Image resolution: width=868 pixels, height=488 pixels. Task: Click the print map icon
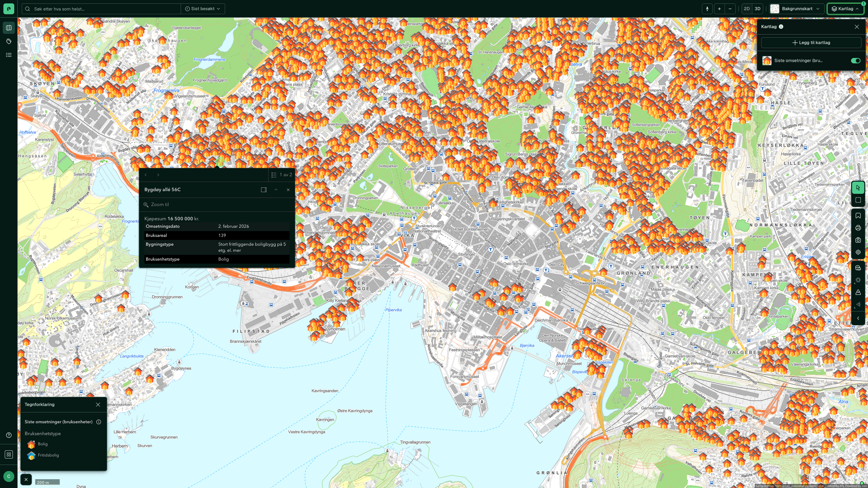point(858,228)
